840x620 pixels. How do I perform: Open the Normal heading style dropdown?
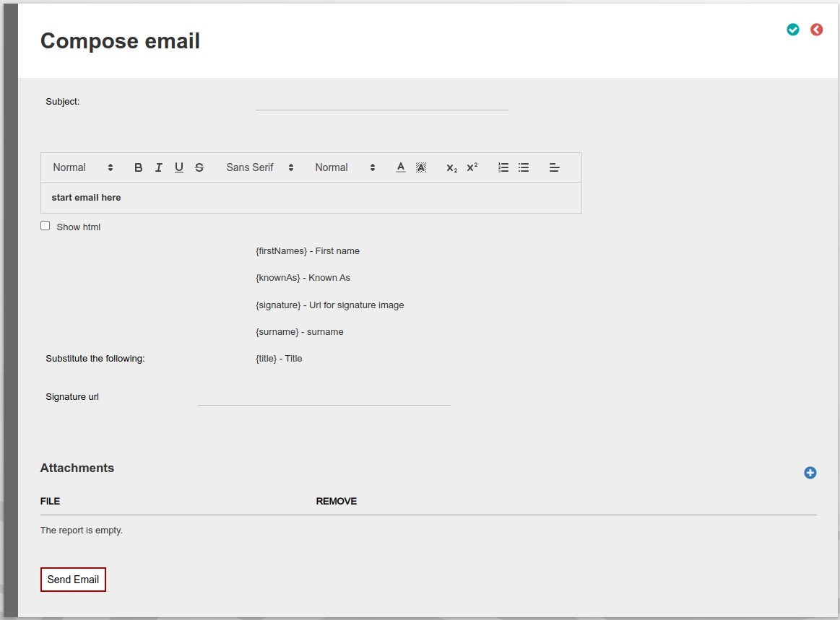coord(83,167)
